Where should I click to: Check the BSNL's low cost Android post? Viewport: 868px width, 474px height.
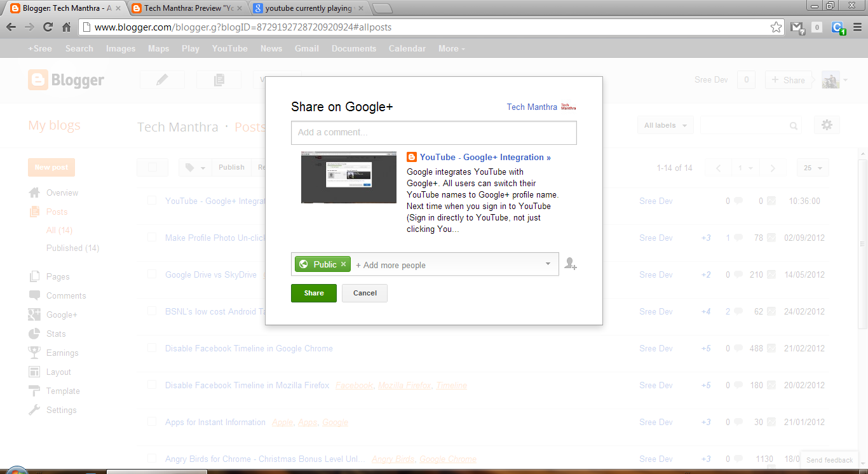point(152,311)
